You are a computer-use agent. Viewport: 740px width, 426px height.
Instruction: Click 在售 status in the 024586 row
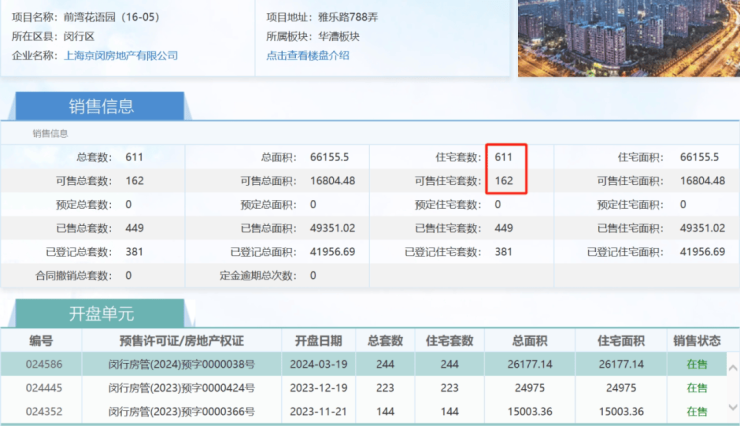(696, 364)
